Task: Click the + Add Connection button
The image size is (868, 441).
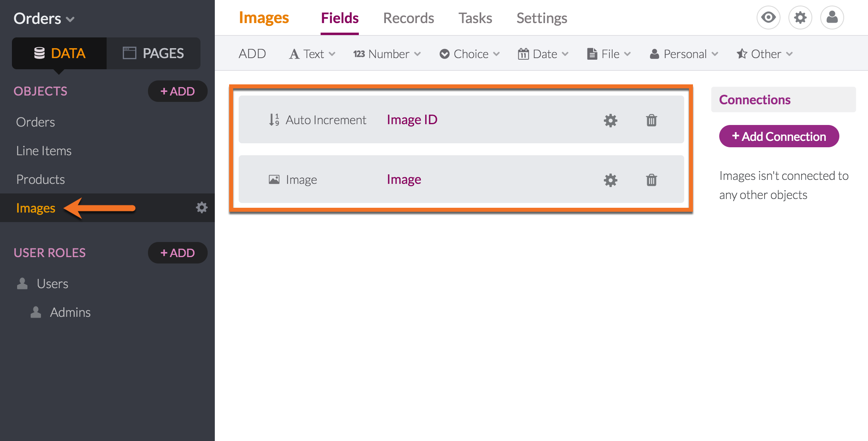Action: pos(779,136)
